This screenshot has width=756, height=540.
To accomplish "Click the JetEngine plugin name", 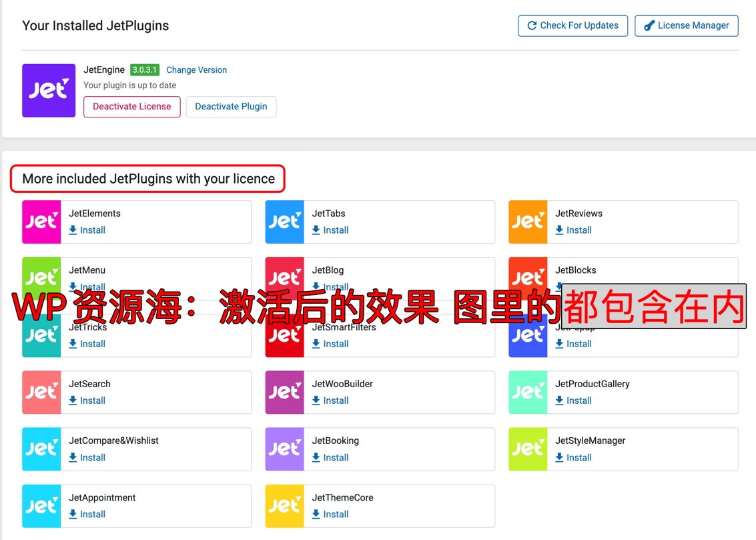I will pyautogui.click(x=104, y=70).
